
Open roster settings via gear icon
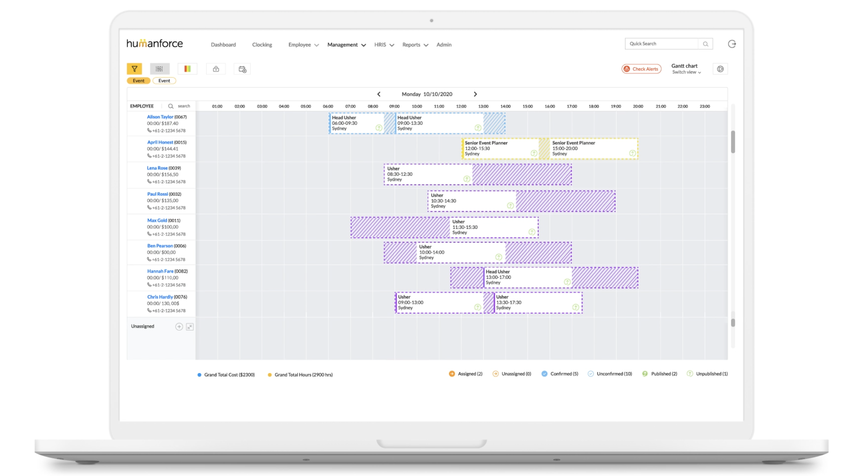click(x=720, y=69)
